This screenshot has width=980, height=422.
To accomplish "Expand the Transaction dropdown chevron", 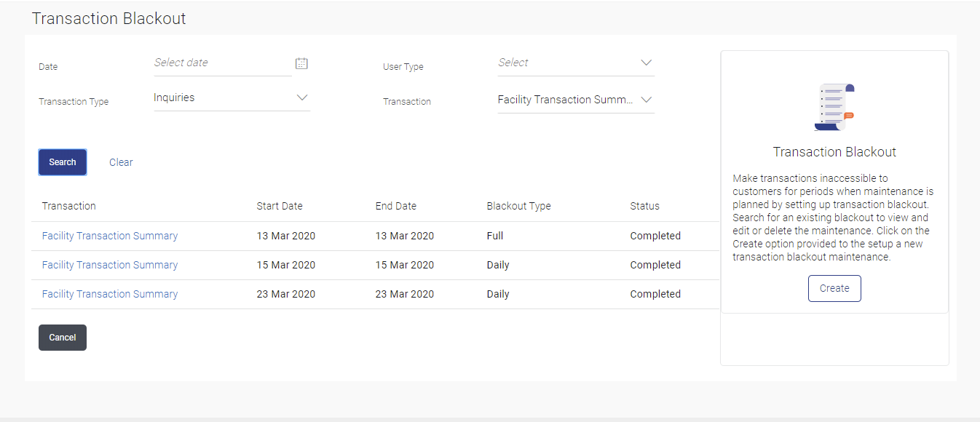I will [x=646, y=100].
